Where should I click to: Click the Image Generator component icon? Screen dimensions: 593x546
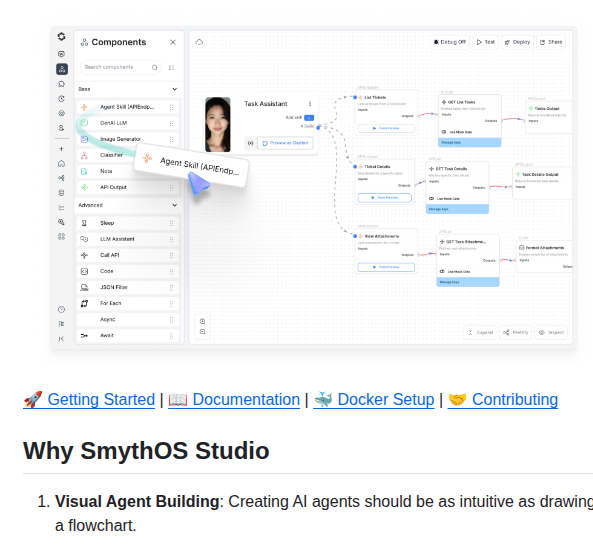[84, 139]
